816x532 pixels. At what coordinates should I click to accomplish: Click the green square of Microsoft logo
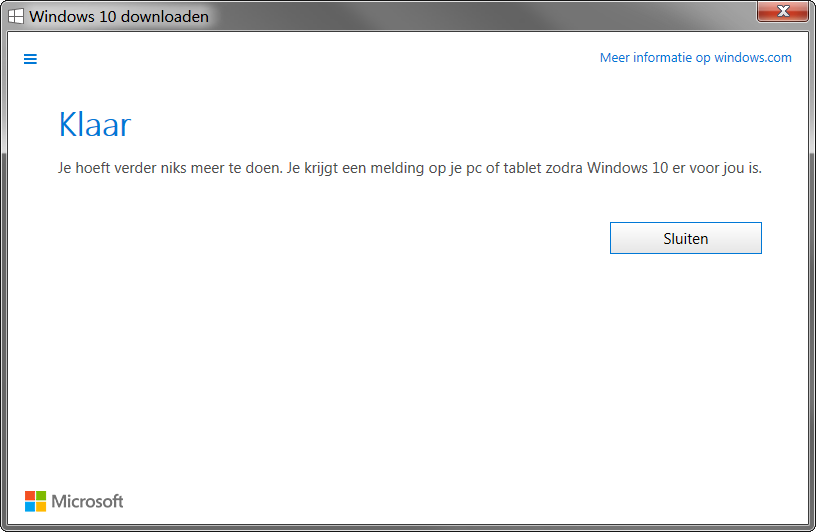coord(41,496)
